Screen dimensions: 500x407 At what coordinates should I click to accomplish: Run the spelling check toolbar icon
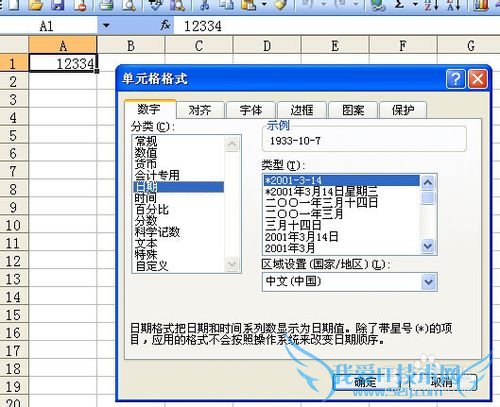[x=155, y=5]
